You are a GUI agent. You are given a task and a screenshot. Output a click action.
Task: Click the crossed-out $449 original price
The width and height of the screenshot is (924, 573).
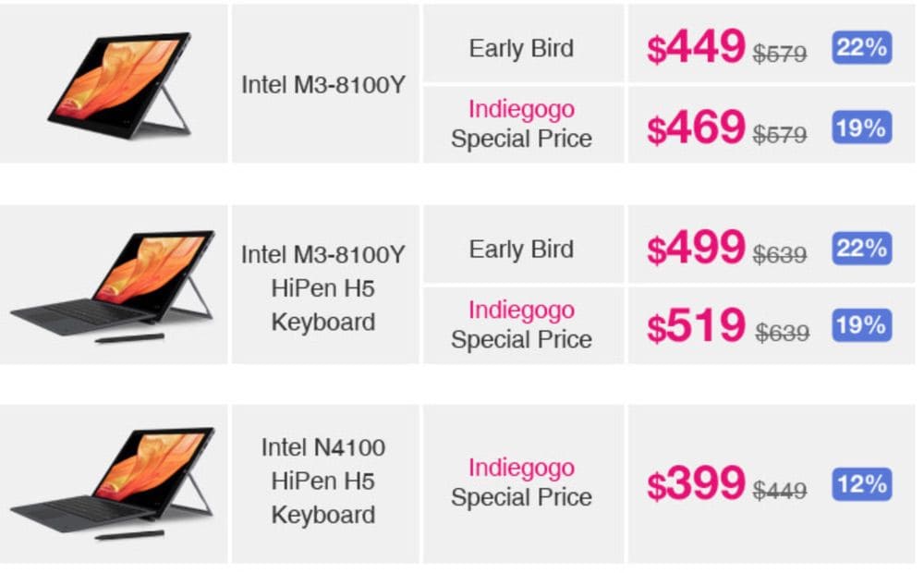pyautogui.click(x=780, y=492)
